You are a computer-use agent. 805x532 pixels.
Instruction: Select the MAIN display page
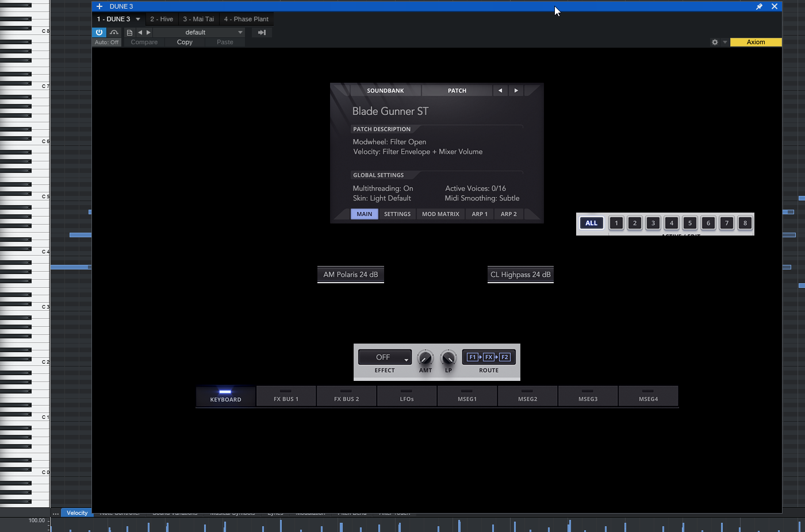tap(365, 214)
